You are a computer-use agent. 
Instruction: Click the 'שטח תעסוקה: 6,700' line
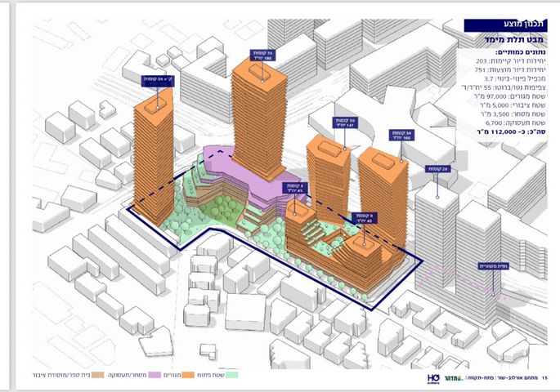[x=516, y=123]
